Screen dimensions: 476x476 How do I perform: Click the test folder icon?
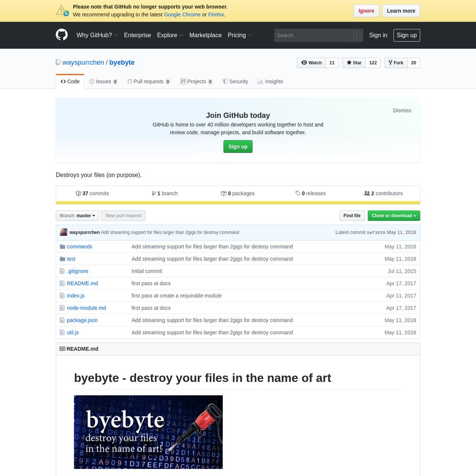(62, 259)
